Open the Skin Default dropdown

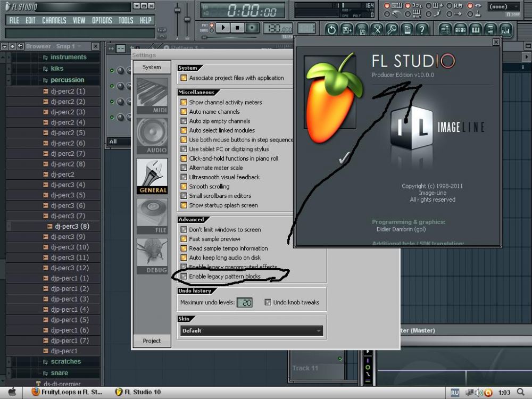(x=252, y=331)
